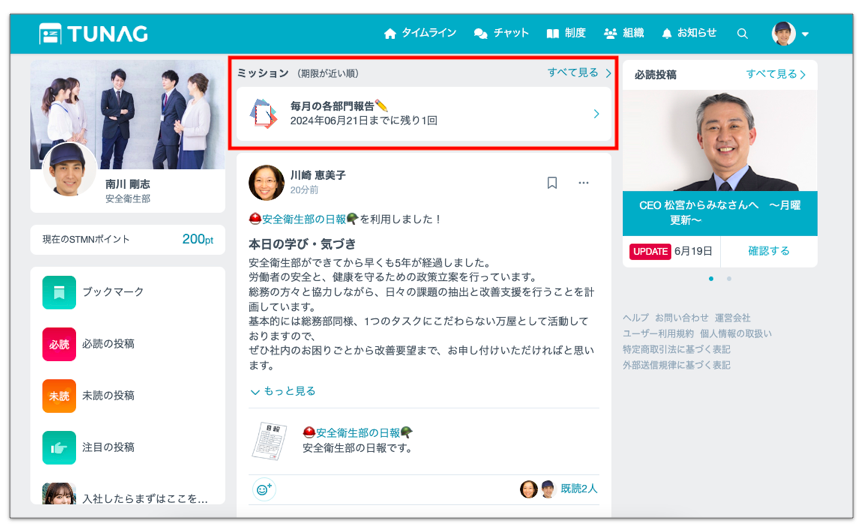Open the 制度 menu item
Viewport: 868px width, 527px height.
(566, 33)
